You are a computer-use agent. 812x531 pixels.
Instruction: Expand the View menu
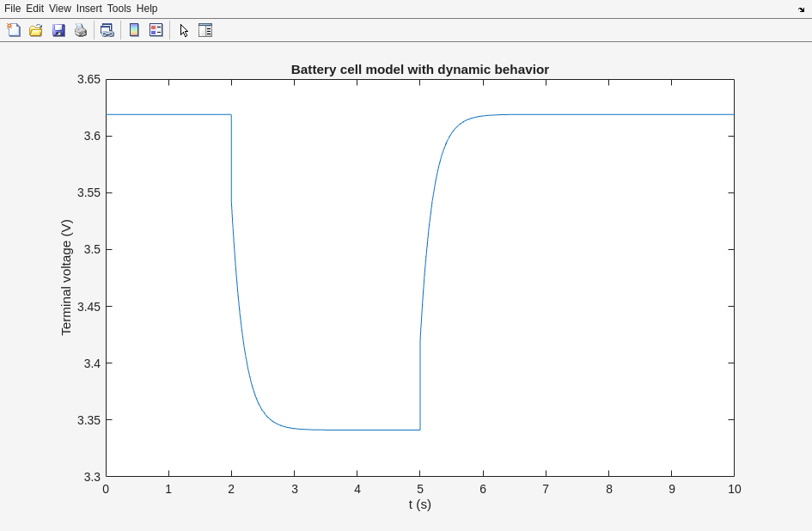(60, 9)
